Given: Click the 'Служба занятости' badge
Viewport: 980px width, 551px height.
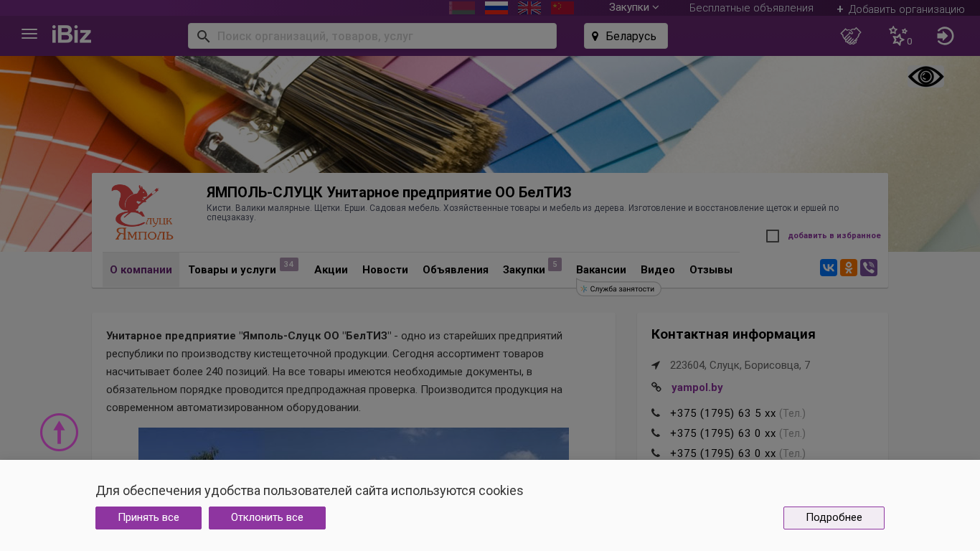Looking at the screenshot, I should (618, 288).
